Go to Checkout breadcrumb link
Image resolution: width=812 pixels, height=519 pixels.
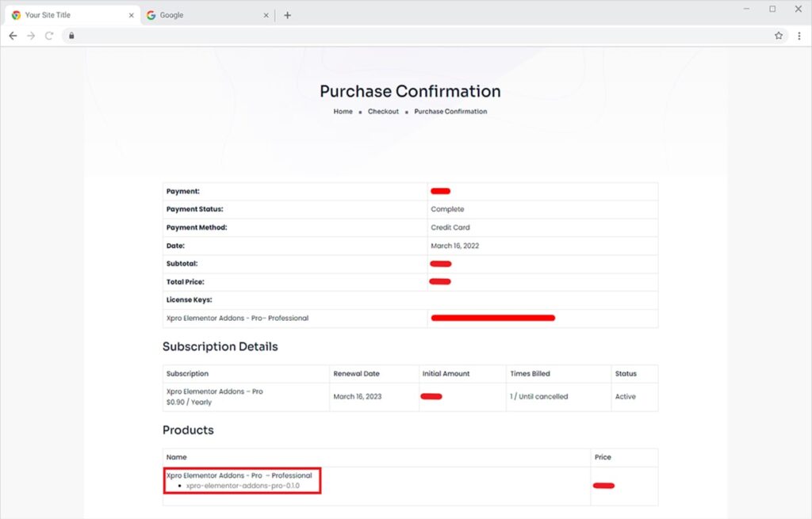(x=383, y=112)
